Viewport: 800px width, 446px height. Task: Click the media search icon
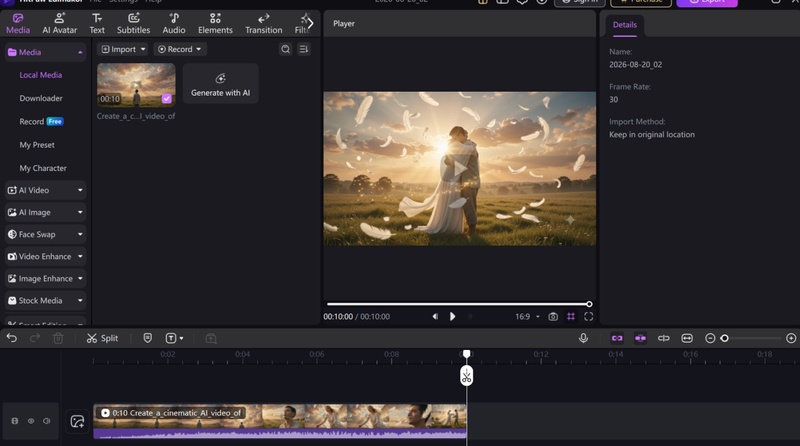pyautogui.click(x=285, y=49)
